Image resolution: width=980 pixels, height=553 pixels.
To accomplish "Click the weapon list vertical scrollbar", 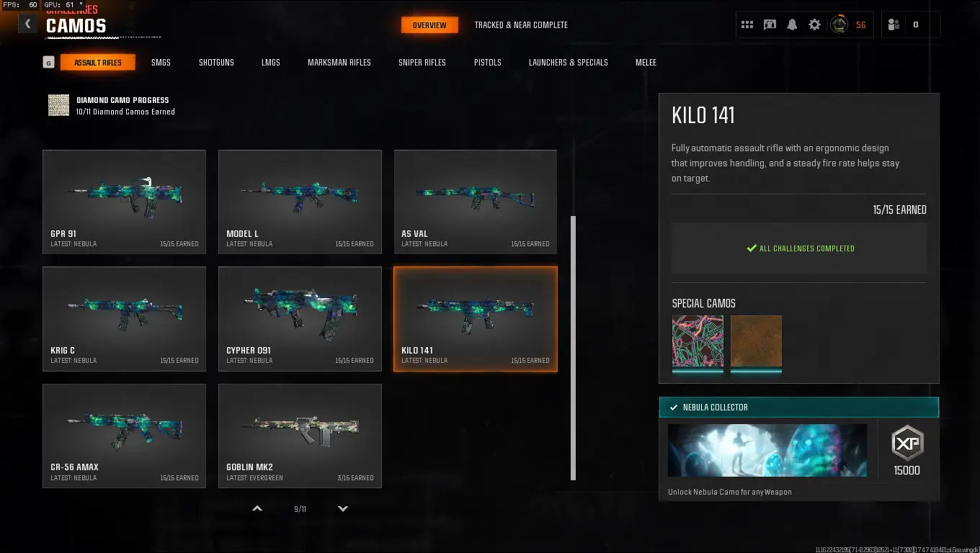I will pos(574,348).
